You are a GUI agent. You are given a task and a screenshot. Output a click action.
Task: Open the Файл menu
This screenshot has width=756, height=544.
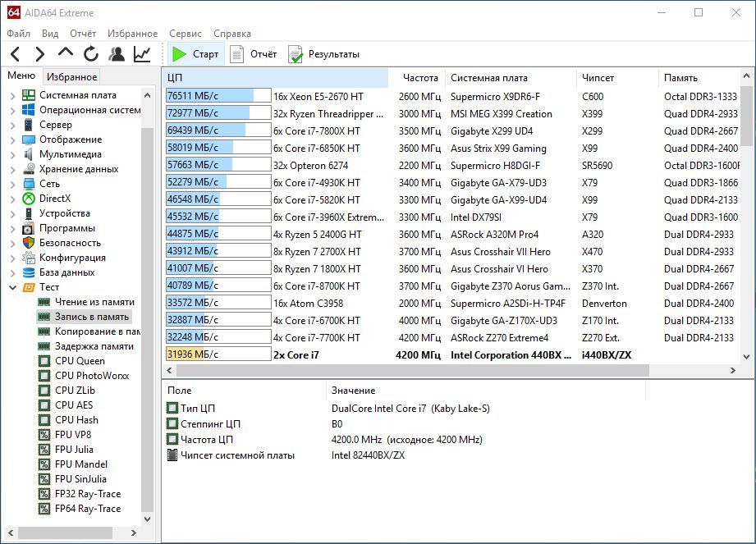pyautogui.click(x=18, y=34)
